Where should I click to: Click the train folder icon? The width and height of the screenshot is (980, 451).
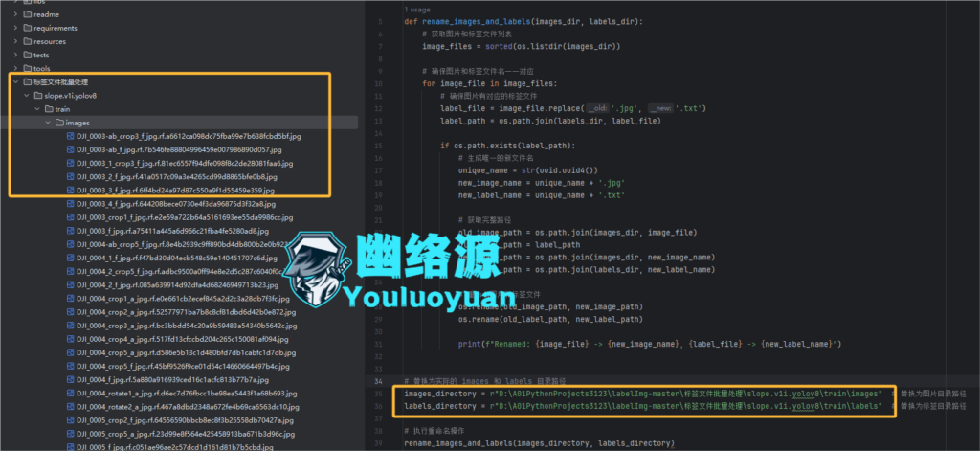pyautogui.click(x=49, y=109)
